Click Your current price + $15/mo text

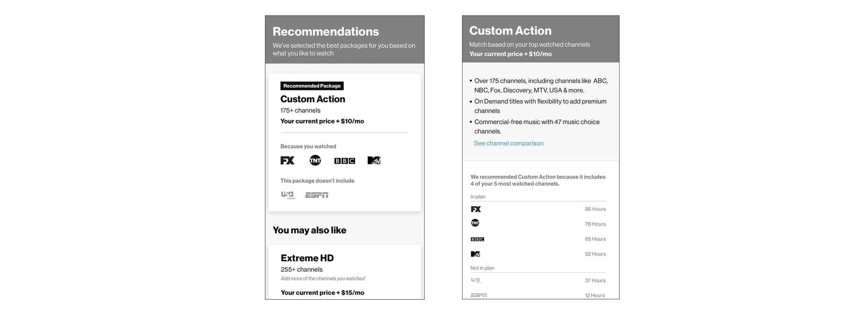coord(323,293)
